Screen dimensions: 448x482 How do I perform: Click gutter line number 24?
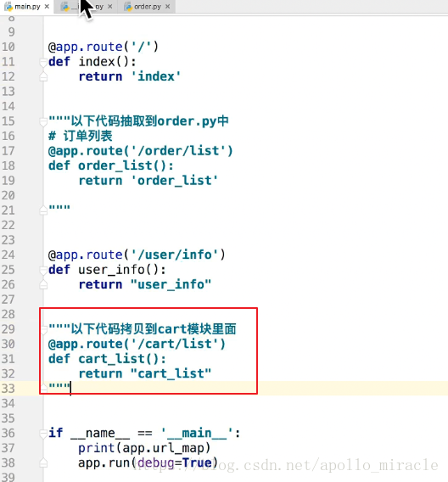tap(8, 255)
